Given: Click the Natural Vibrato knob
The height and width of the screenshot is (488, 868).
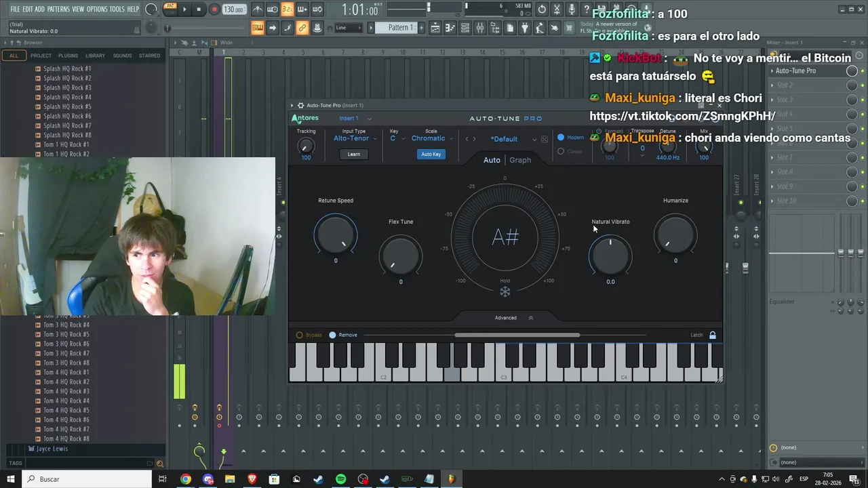Looking at the screenshot, I should point(610,256).
